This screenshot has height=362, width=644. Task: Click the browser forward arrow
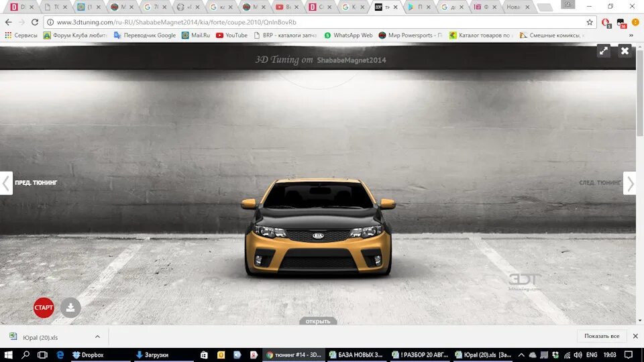(x=21, y=22)
